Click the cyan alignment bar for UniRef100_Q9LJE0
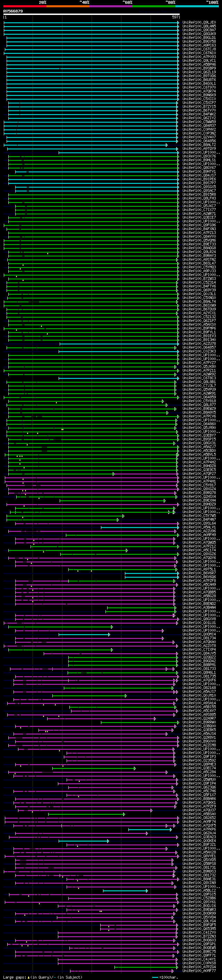 [x=92, y=23]
